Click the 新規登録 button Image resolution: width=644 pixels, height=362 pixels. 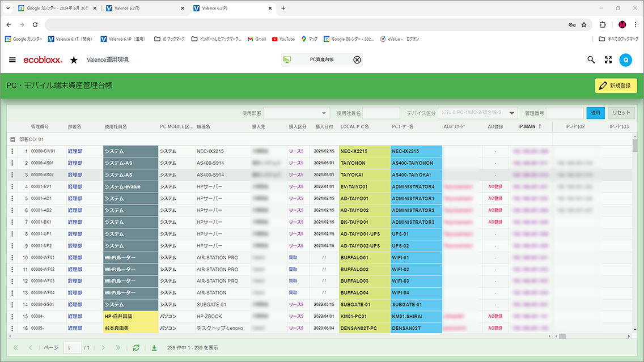(616, 86)
